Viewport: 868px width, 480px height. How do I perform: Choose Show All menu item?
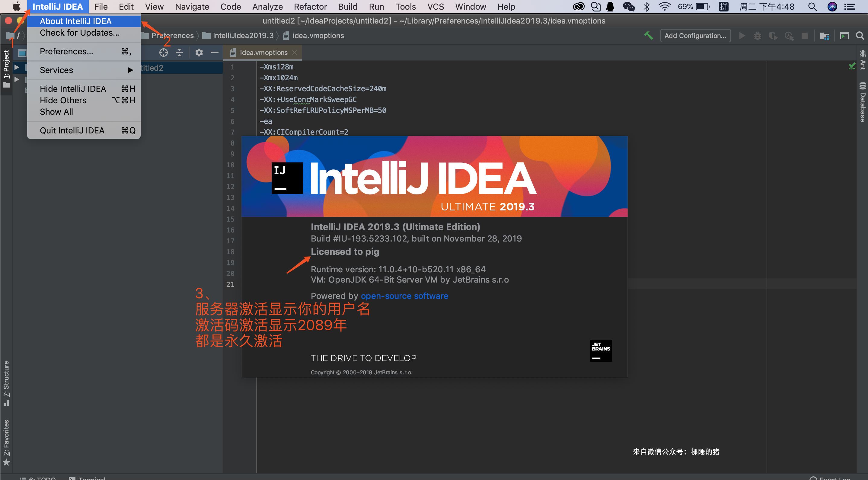pyautogui.click(x=84, y=112)
